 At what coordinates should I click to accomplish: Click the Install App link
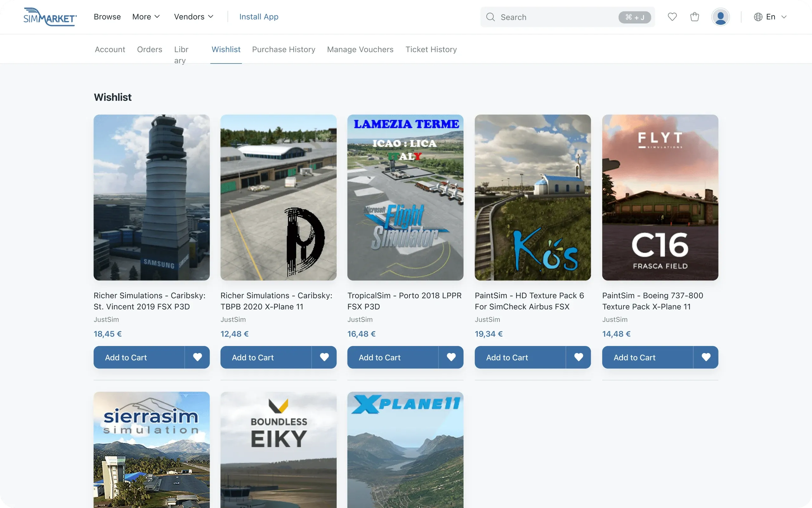pos(259,17)
